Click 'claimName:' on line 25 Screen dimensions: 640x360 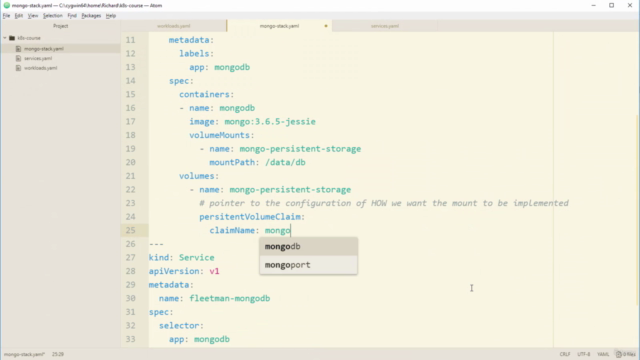click(x=234, y=231)
